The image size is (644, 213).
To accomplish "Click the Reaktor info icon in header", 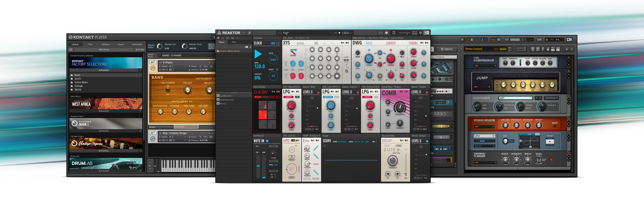I will coord(386,33).
